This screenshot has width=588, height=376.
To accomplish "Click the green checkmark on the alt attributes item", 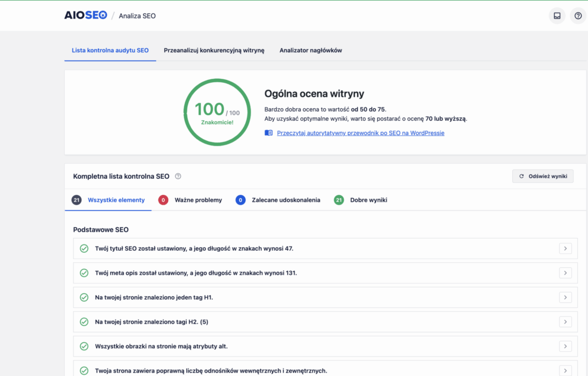I will point(84,346).
